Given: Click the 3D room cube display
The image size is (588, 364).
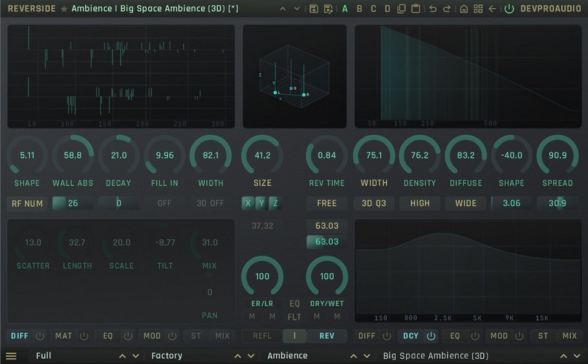Looking at the screenshot, I should click(x=294, y=76).
